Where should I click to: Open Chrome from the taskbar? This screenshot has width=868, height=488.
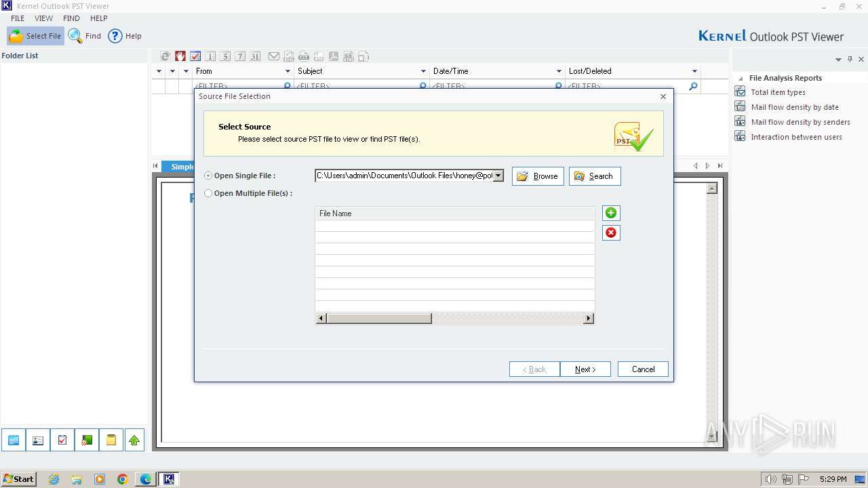(122, 479)
